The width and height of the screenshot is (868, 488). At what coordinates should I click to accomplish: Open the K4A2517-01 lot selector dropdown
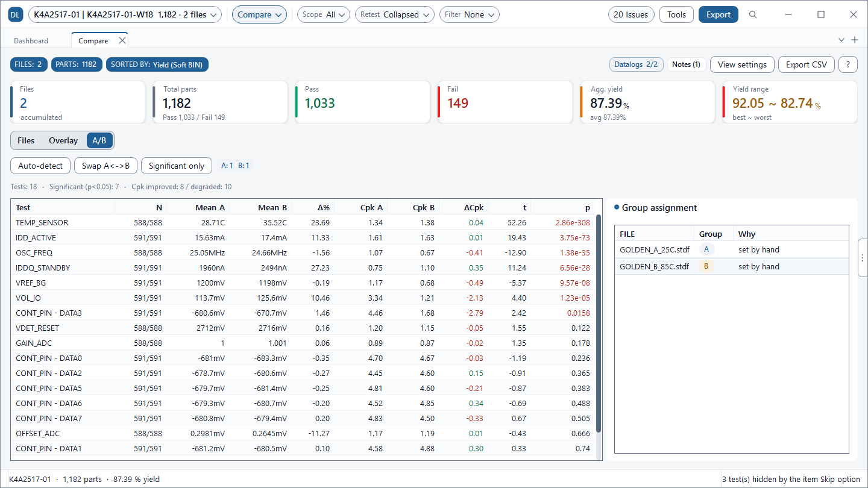pyautogui.click(x=125, y=14)
